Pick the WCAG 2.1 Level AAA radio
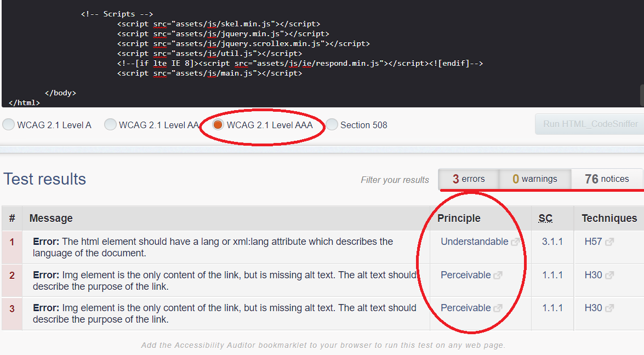This screenshot has width=644, height=355. (x=218, y=125)
